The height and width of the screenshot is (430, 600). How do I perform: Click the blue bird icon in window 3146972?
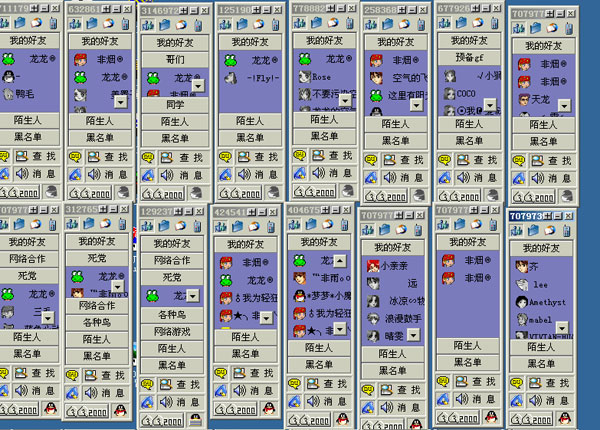pos(148,175)
